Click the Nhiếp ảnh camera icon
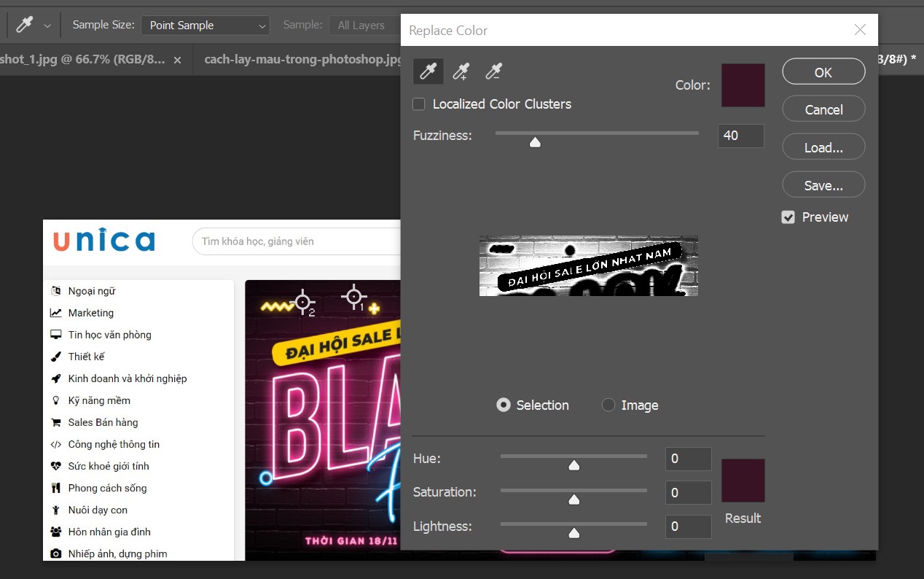Screen dimensions: 924x579 point(55,553)
